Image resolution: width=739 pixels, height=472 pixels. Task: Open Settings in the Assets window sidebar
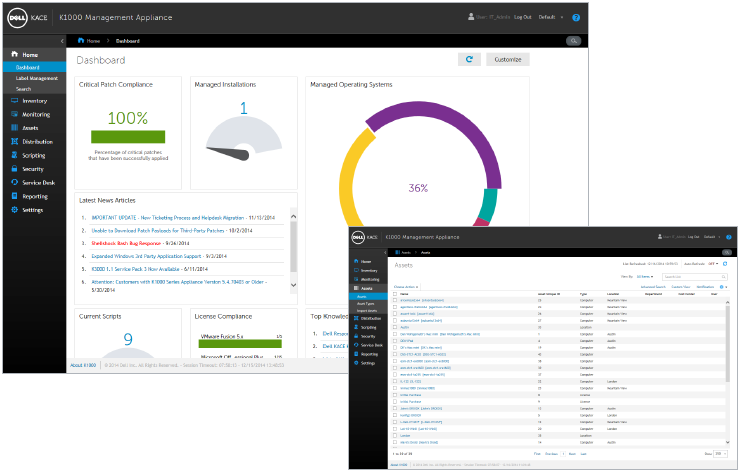pyautogui.click(x=364, y=363)
